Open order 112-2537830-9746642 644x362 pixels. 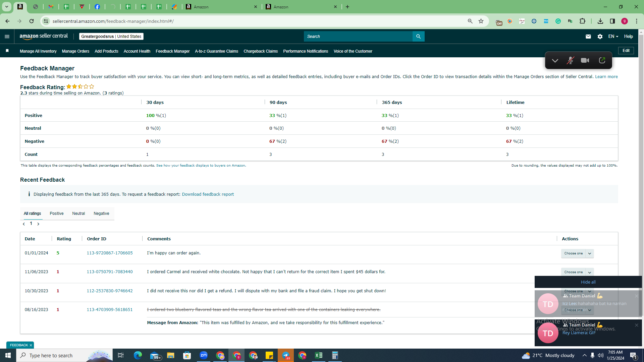tap(110, 291)
